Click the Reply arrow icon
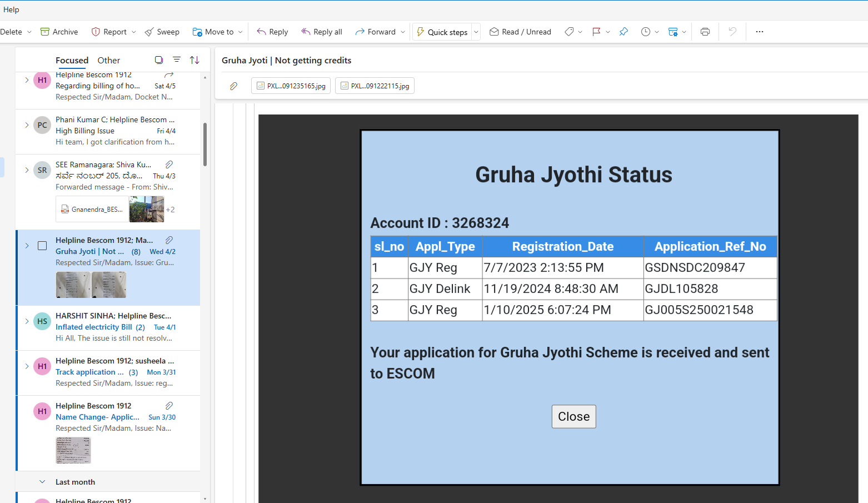This screenshot has height=503, width=868. (x=261, y=32)
